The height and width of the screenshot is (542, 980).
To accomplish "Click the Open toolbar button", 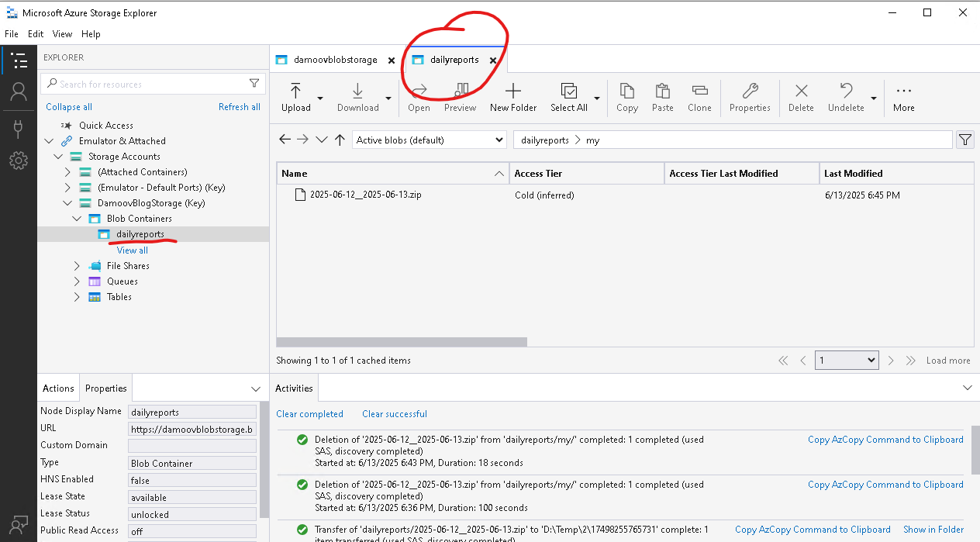I will tap(419, 98).
